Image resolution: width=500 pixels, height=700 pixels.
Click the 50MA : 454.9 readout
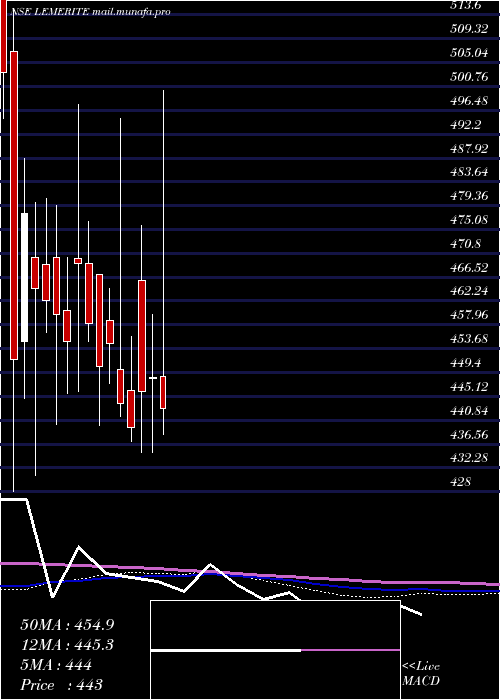point(67,625)
